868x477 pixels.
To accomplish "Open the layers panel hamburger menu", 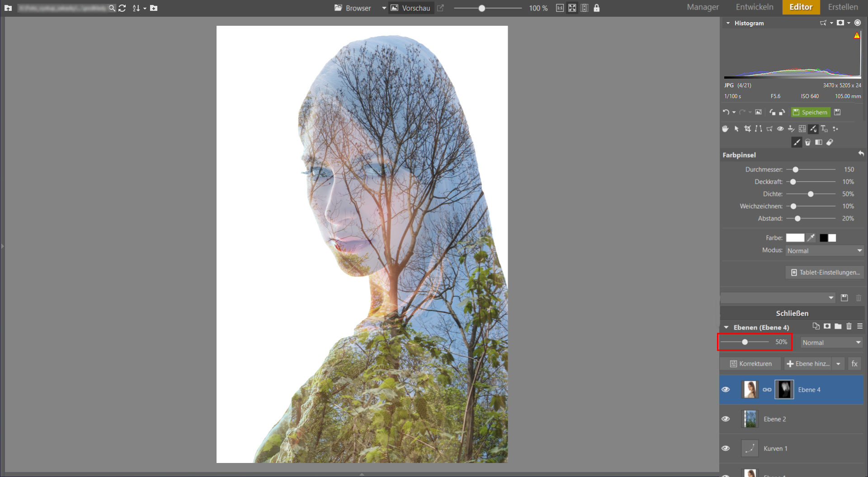I will click(x=860, y=326).
